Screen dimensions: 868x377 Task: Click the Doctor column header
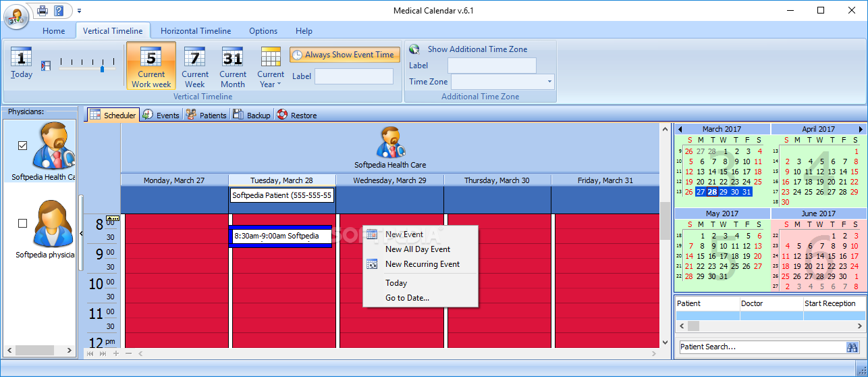coord(771,303)
